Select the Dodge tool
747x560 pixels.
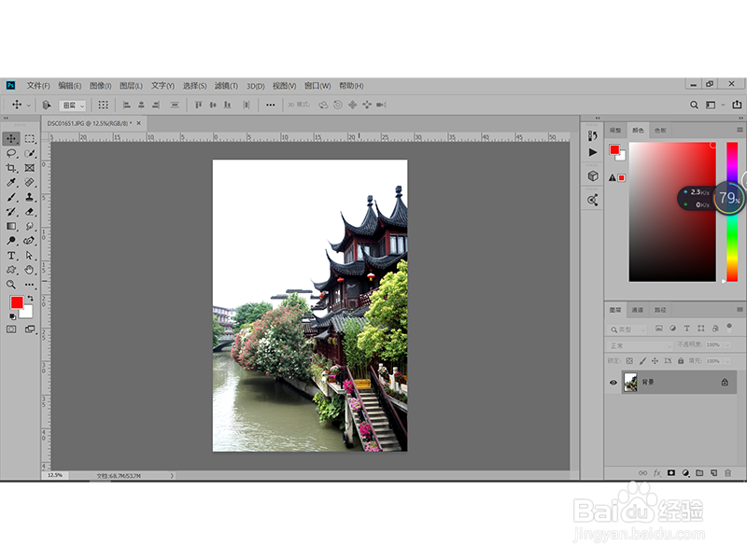click(11, 241)
